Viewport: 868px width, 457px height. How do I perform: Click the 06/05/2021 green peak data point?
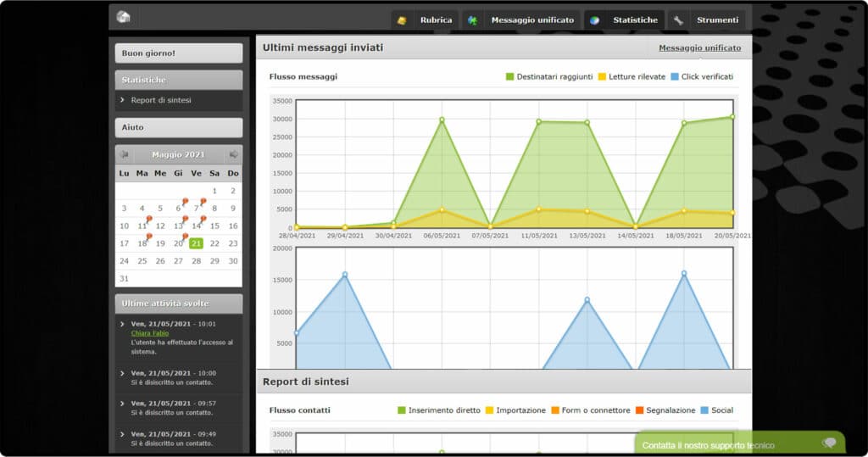(442, 120)
